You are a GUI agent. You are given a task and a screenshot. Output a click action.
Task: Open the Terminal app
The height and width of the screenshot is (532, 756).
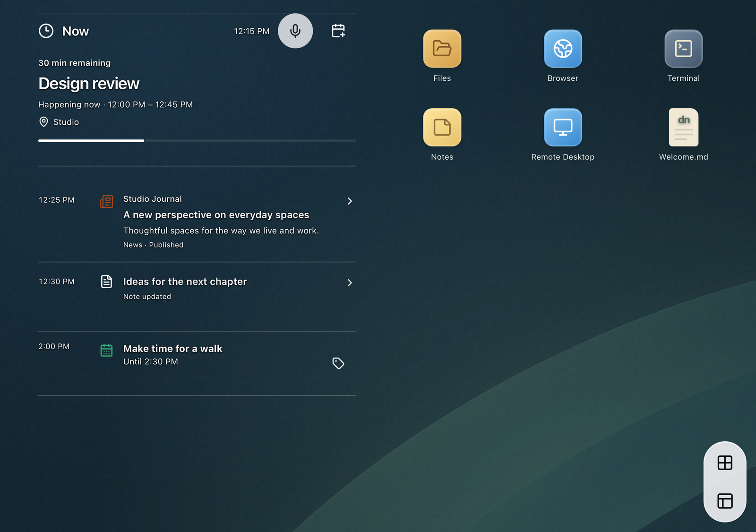pyautogui.click(x=684, y=49)
